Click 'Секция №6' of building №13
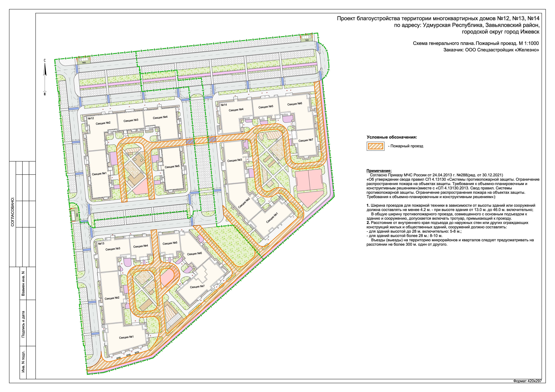Image resolution: width=555 pixels, height=392 pixels. pyautogui.click(x=194, y=254)
